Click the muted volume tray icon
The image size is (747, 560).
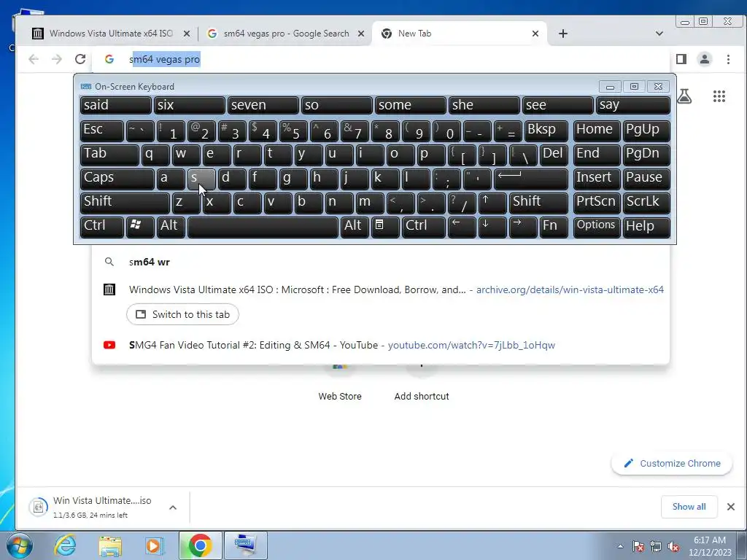[673, 546]
